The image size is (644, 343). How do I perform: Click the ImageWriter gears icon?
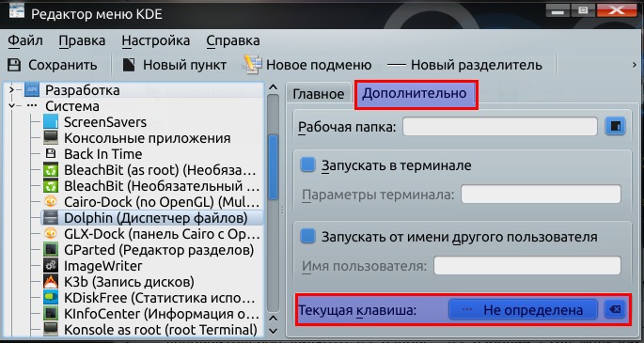click(51, 266)
